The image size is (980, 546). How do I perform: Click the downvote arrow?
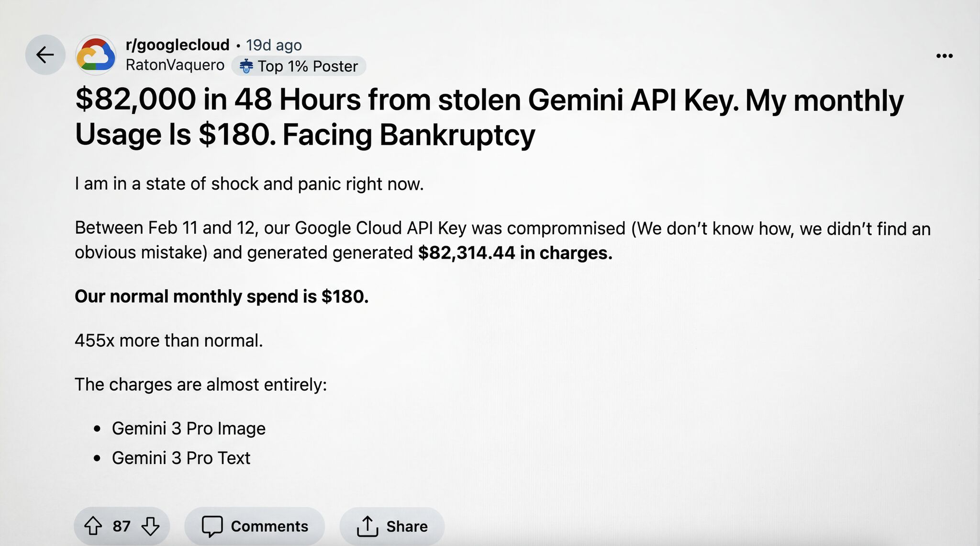coord(150,525)
